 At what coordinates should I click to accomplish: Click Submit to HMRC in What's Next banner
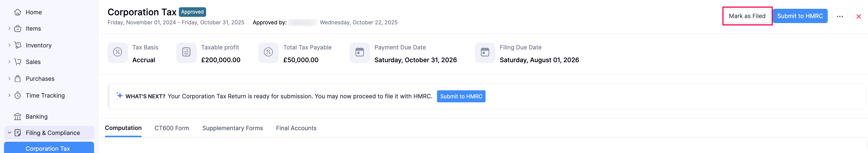click(x=461, y=96)
